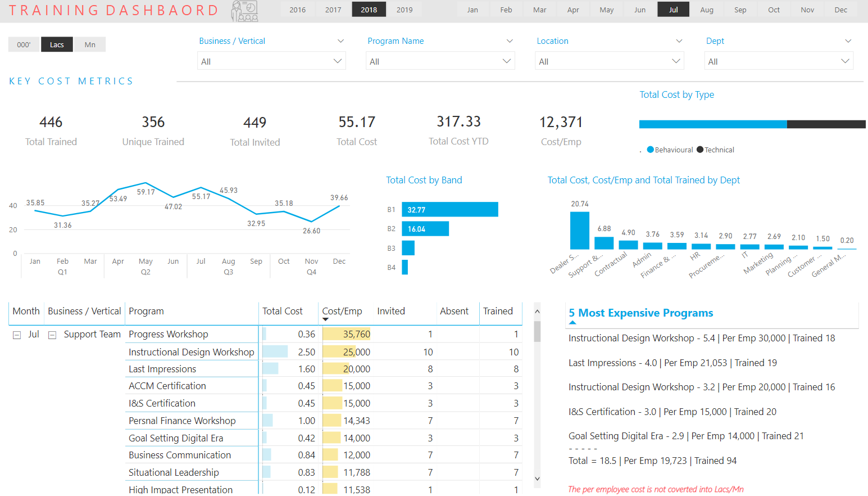Open the Dept All dropdown
Viewport: 868px width, 496px height.
[x=779, y=61]
